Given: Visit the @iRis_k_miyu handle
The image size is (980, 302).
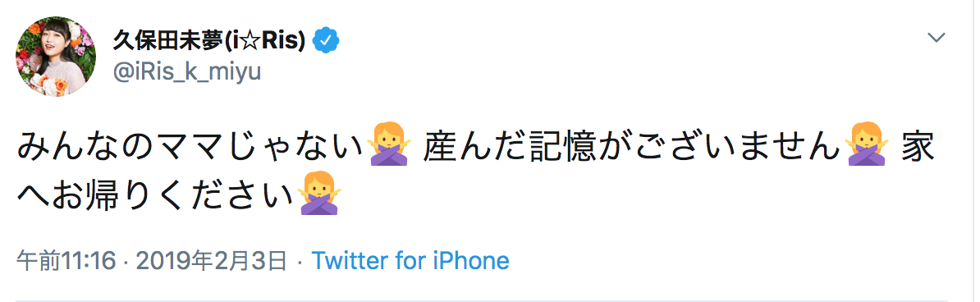Looking at the screenshot, I should [x=186, y=72].
